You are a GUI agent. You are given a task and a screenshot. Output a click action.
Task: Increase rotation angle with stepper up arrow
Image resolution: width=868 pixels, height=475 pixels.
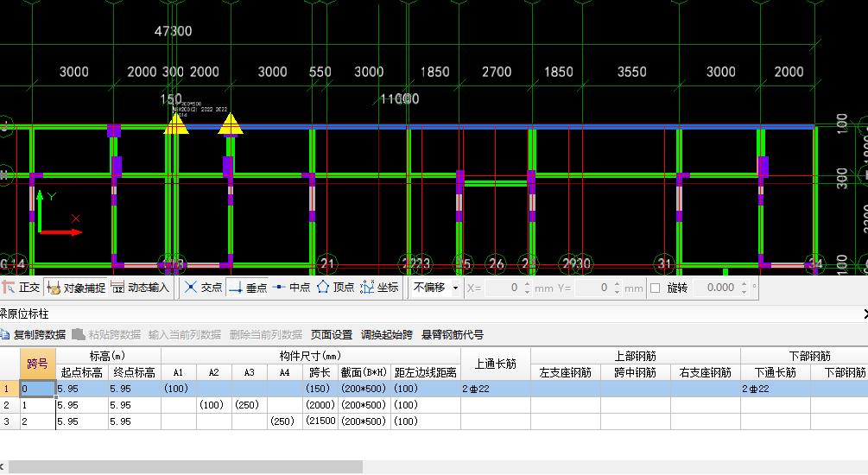(x=744, y=284)
